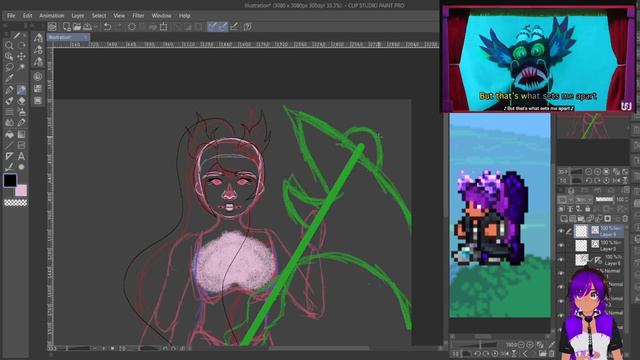This screenshot has height=360, width=640.
Task: Open the dropdown arrow beside Save icon
Action: (95, 27)
